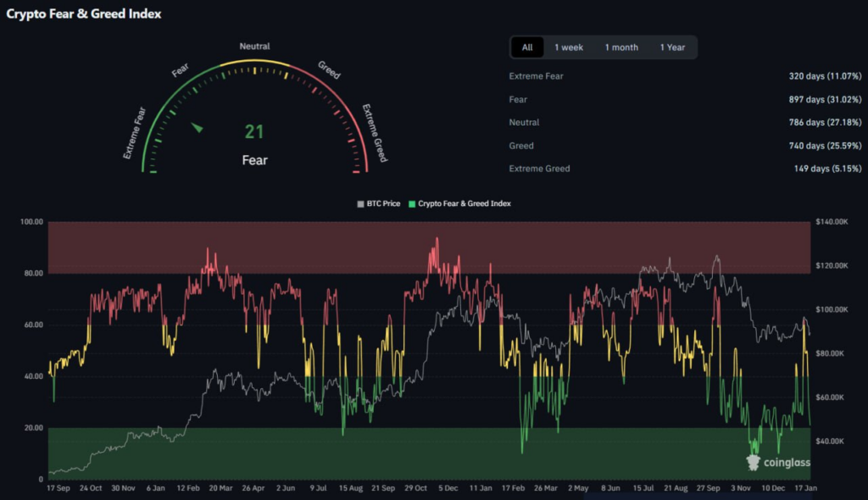
Task: Click the coinglass watermark logo icon
Action: [753, 463]
